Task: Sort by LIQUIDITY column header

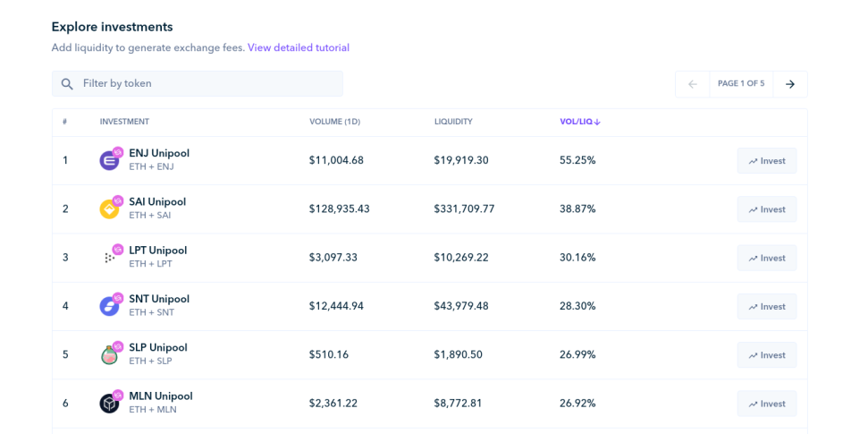Action: coord(453,122)
